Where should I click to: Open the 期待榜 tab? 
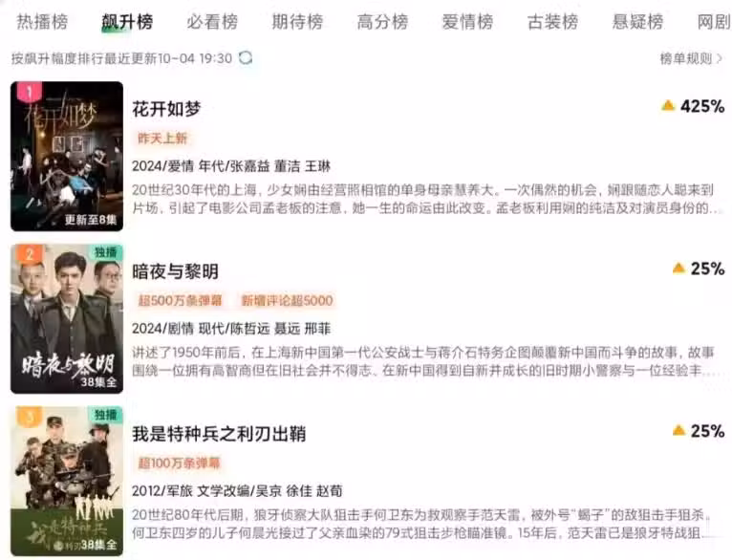pos(297,22)
